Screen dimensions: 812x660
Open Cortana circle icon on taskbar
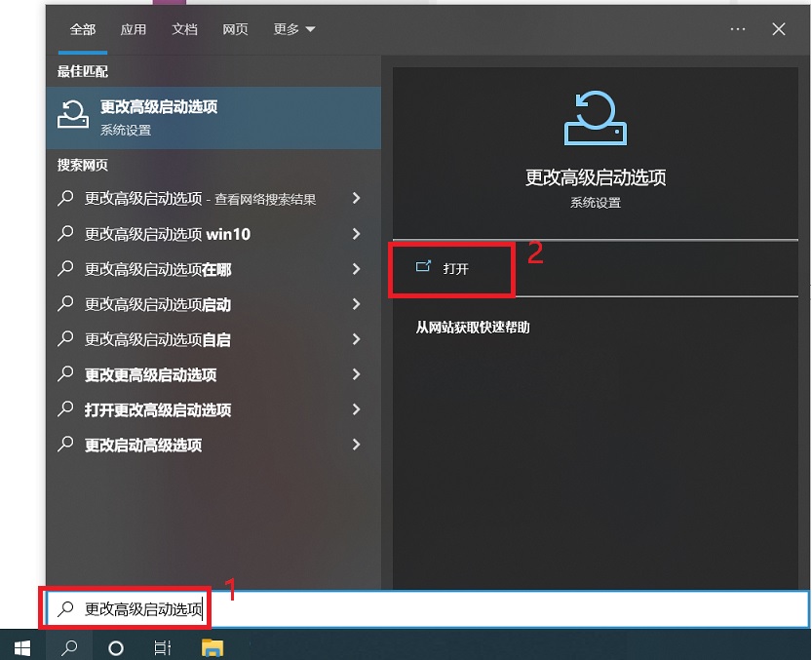[x=115, y=646]
